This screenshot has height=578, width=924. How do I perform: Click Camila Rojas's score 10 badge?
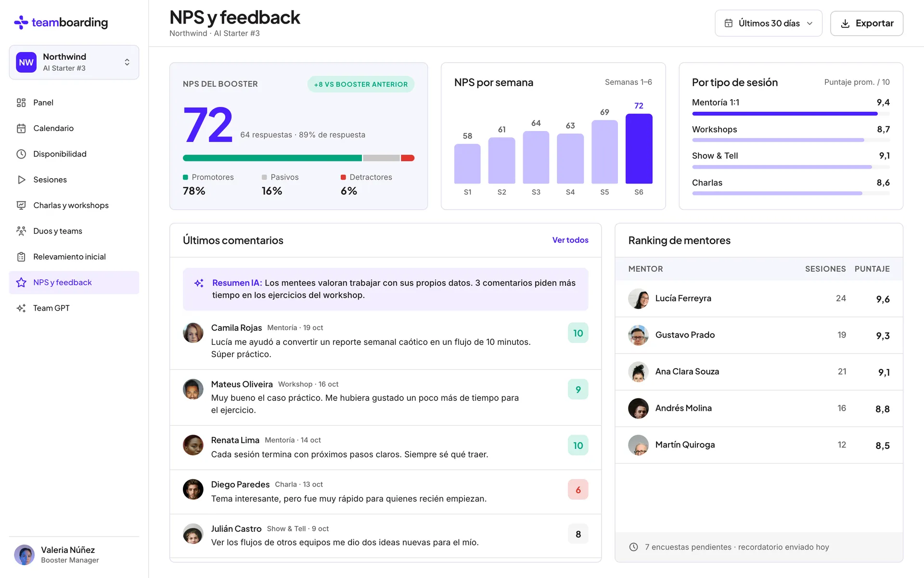[578, 333]
